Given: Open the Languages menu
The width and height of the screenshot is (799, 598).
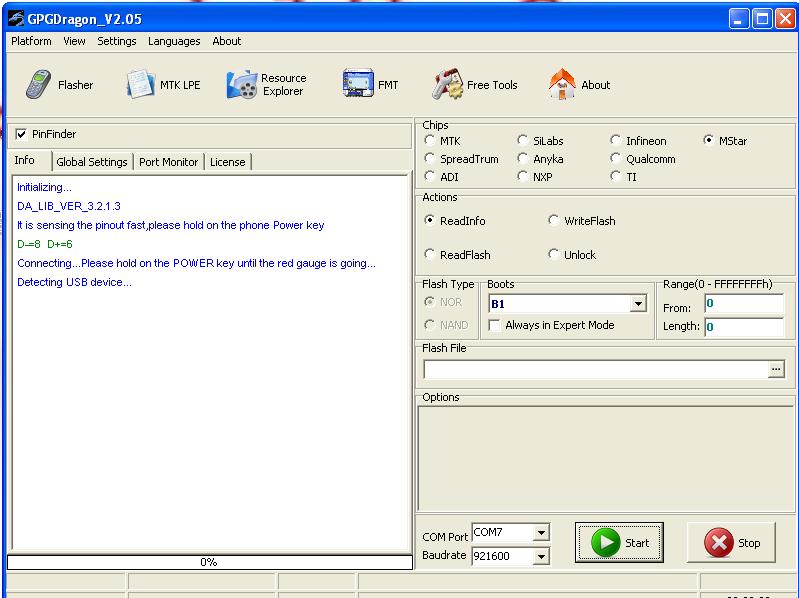Looking at the screenshot, I should [x=174, y=41].
